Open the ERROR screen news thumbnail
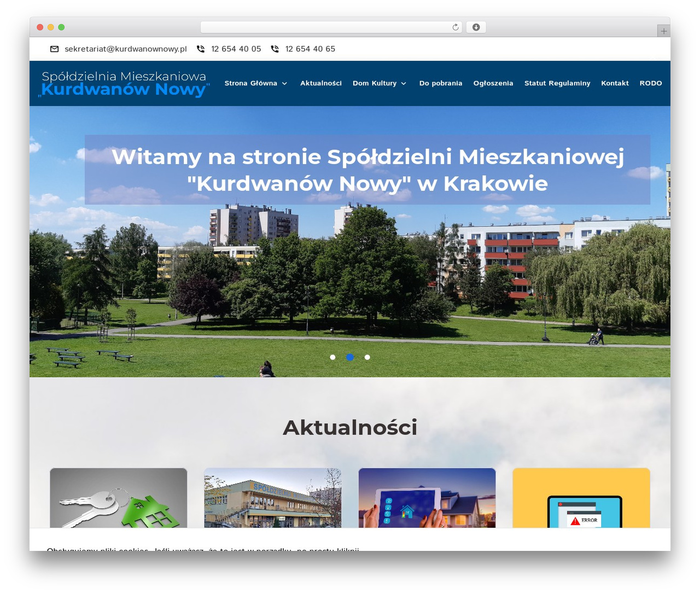Image resolution: width=700 pixels, height=593 pixels. (x=581, y=498)
